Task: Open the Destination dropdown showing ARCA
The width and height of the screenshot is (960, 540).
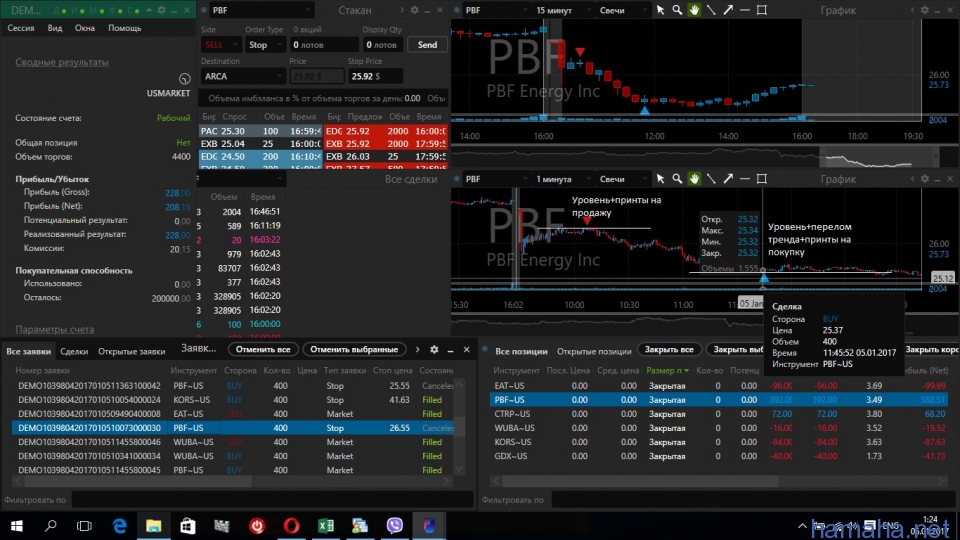Action: 243,77
